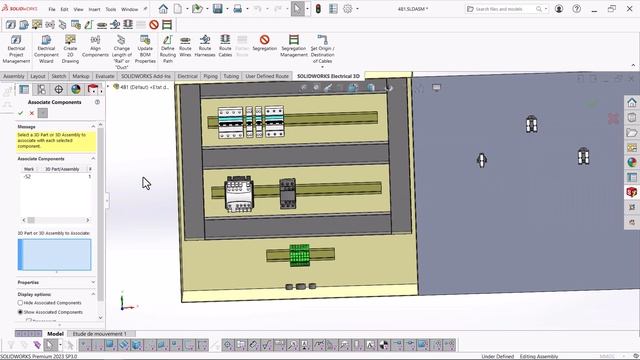The image size is (640, 360).
Task: Open the DimXpertManager crosshair tab
Action: pyautogui.click(x=58, y=89)
